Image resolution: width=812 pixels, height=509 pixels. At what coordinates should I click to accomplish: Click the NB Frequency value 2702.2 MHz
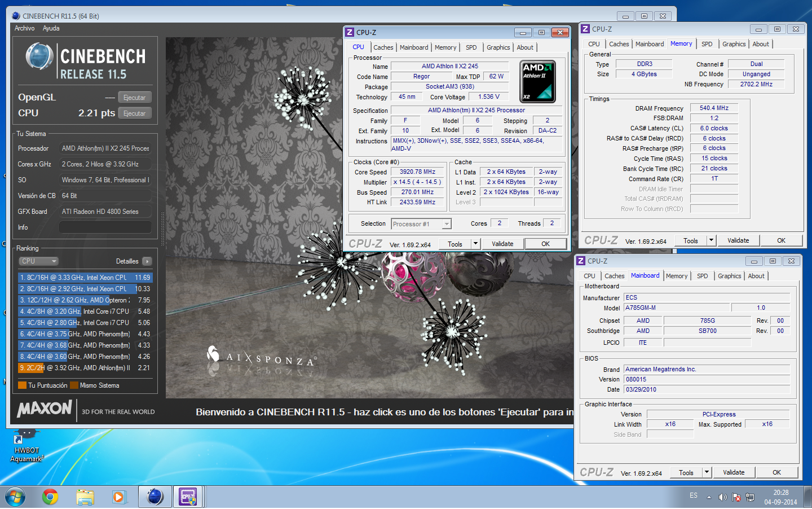[x=756, y=85]
